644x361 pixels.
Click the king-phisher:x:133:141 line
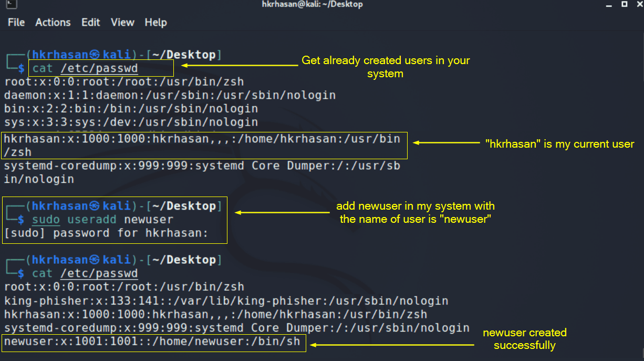tap(226, 301)
